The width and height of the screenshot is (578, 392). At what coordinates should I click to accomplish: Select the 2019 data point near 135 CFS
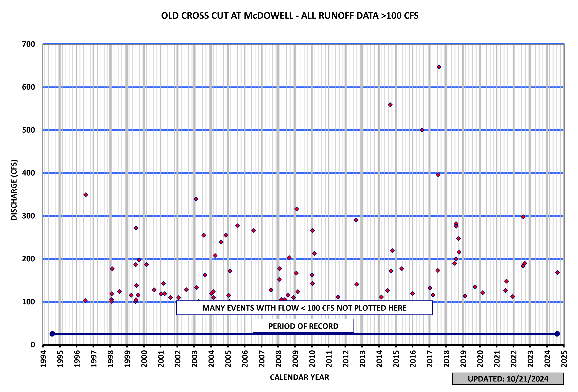475,287
